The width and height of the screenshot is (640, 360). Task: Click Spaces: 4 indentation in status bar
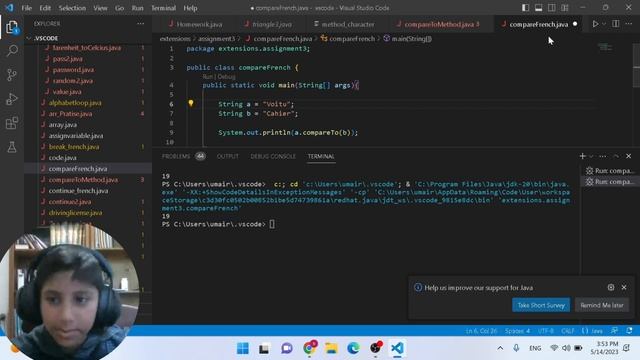pyautogui.click(x=517, y=331)
